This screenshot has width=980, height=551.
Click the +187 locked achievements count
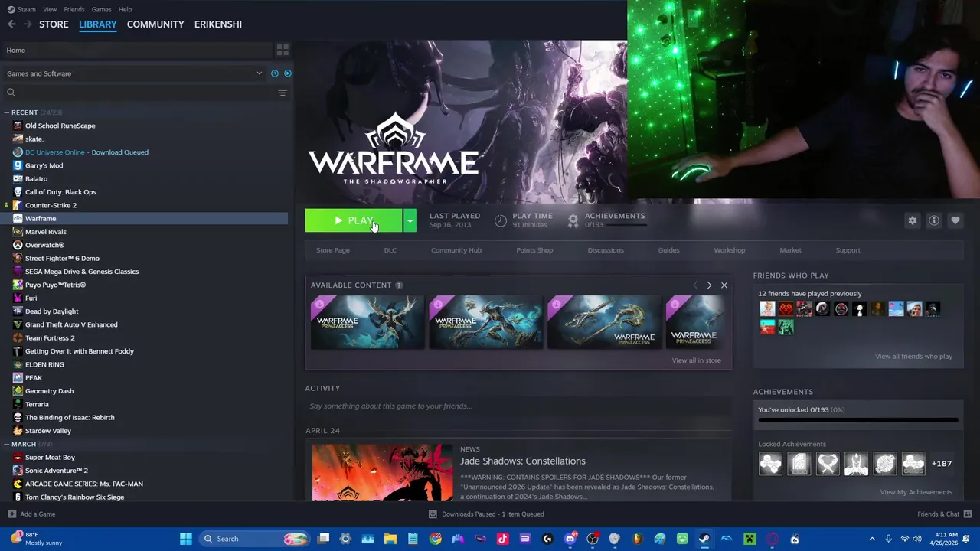click(x=942, y=464)
